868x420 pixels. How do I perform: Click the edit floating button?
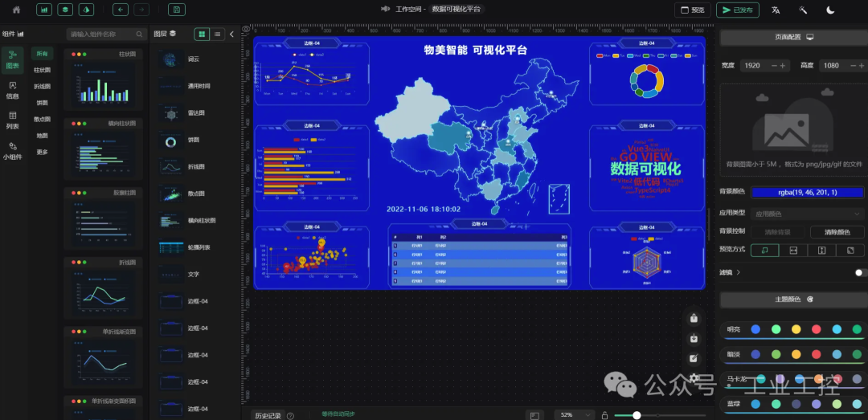[x=694, y=359]
